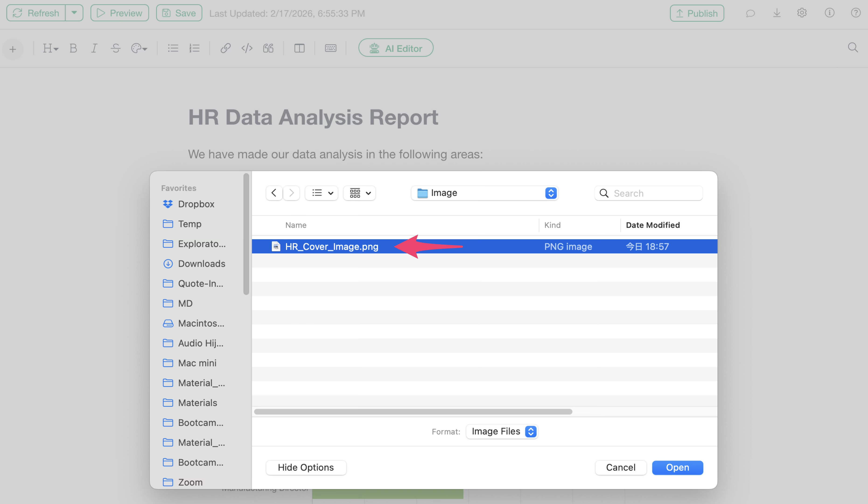Select Dropbox in the Favorites sidebar
Screen dimensions: 868x504
pos(196,204)
